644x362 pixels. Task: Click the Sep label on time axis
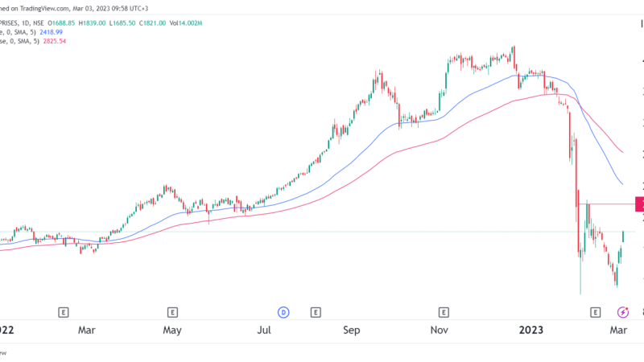click(352, 330)
